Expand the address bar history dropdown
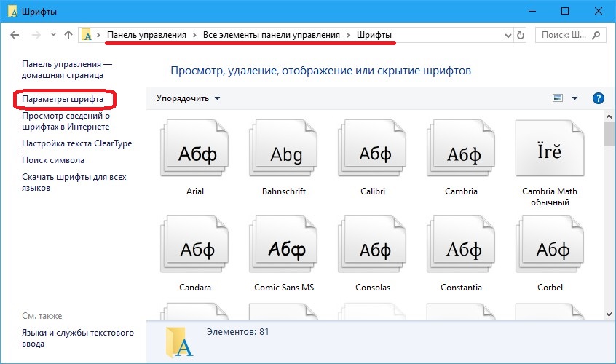The image size is (616, 364). 508,36
